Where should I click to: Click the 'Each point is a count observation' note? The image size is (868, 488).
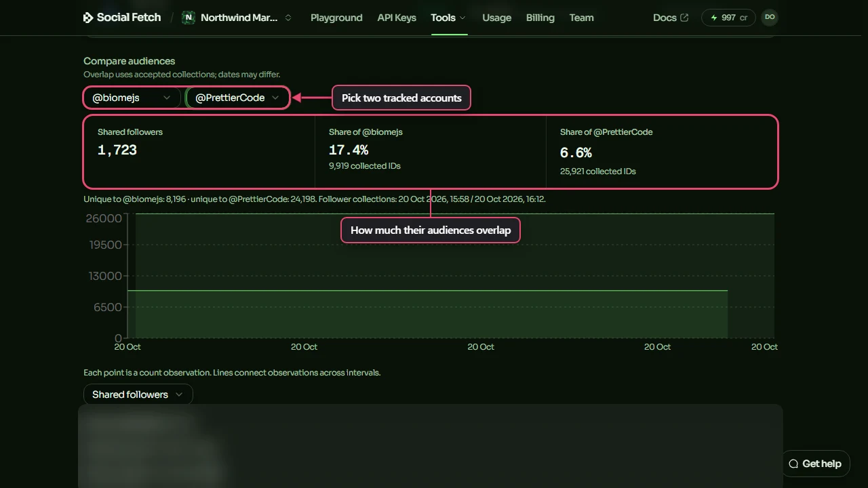point(232,373)
